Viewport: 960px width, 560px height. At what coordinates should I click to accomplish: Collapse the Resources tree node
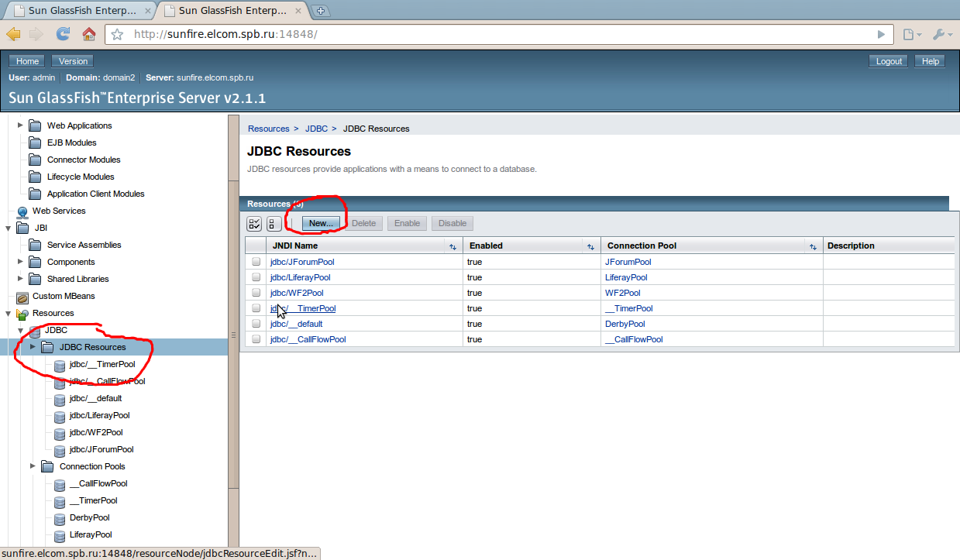[x=9, y=314]
